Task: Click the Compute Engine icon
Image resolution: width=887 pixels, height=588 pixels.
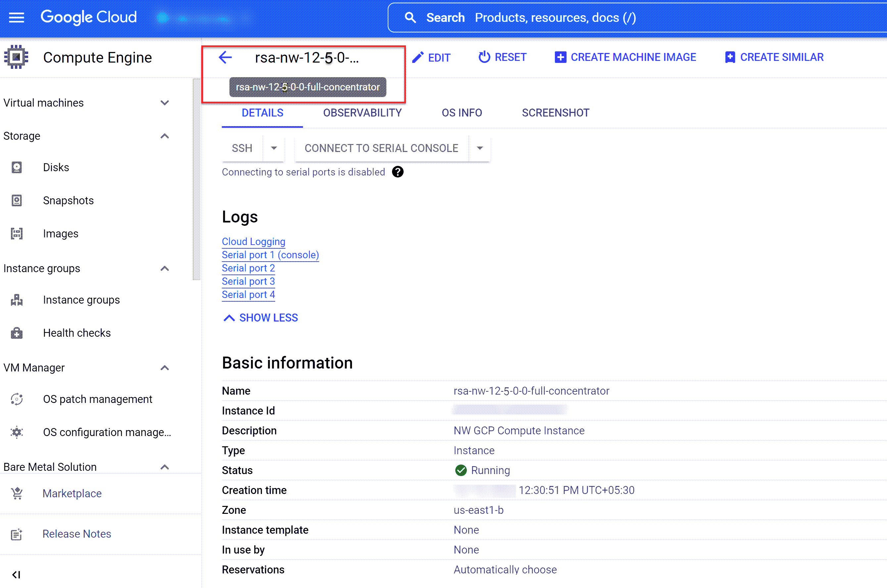Action: pyautogui.click(x=17, y=57)
